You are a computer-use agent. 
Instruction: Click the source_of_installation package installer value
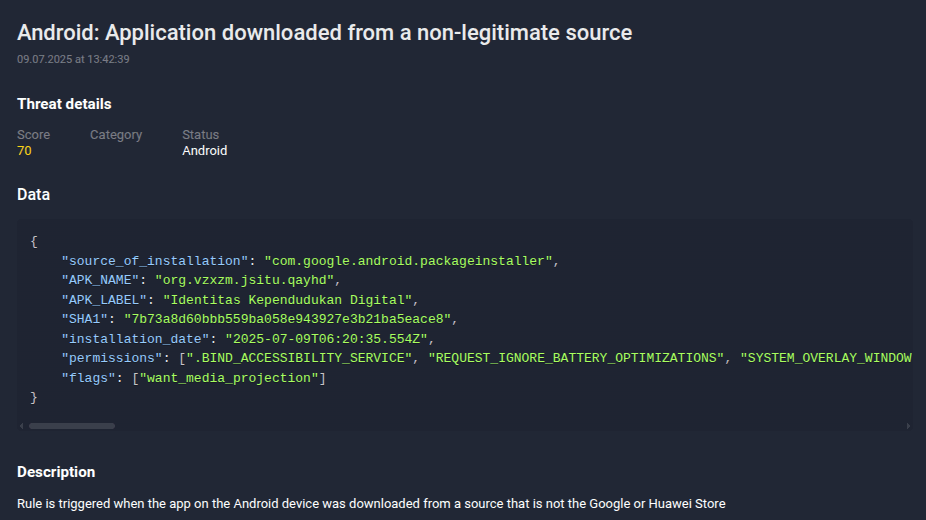click(408, 261)
